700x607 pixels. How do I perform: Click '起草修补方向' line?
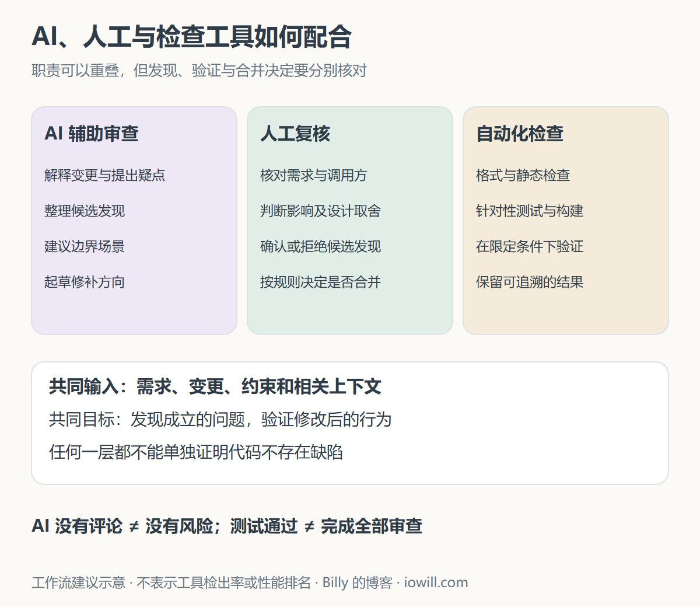[85, 282]
